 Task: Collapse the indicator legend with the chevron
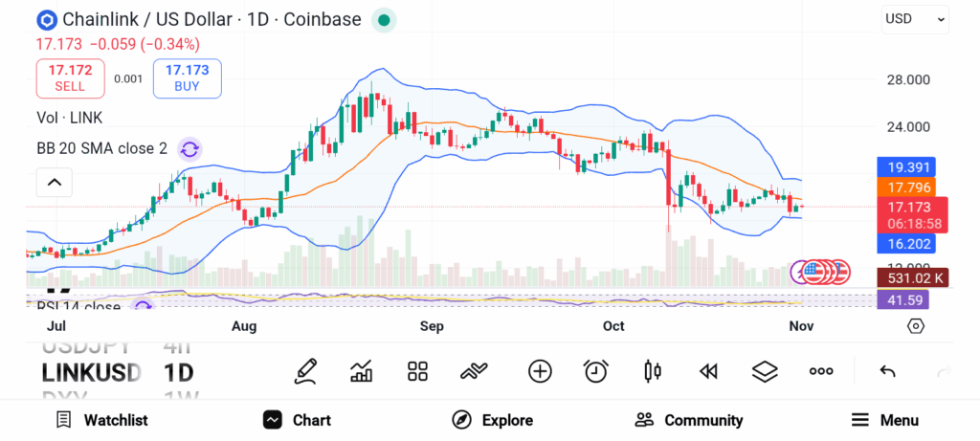55,182
